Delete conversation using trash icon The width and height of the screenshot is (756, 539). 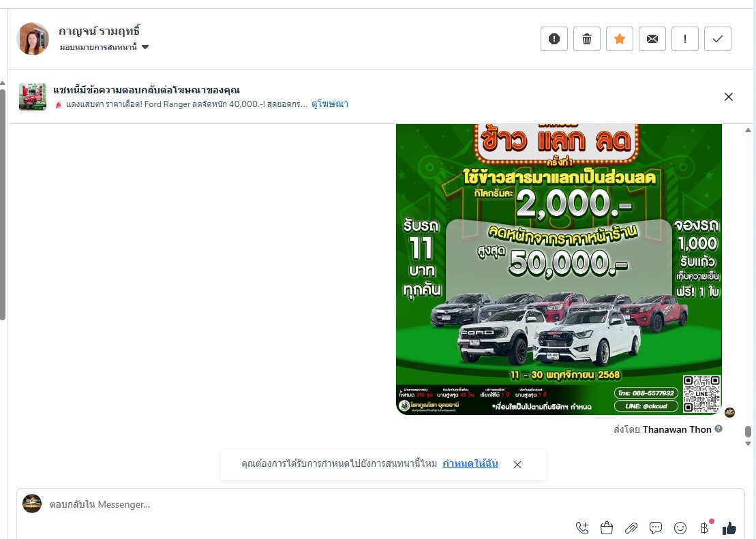587,39
